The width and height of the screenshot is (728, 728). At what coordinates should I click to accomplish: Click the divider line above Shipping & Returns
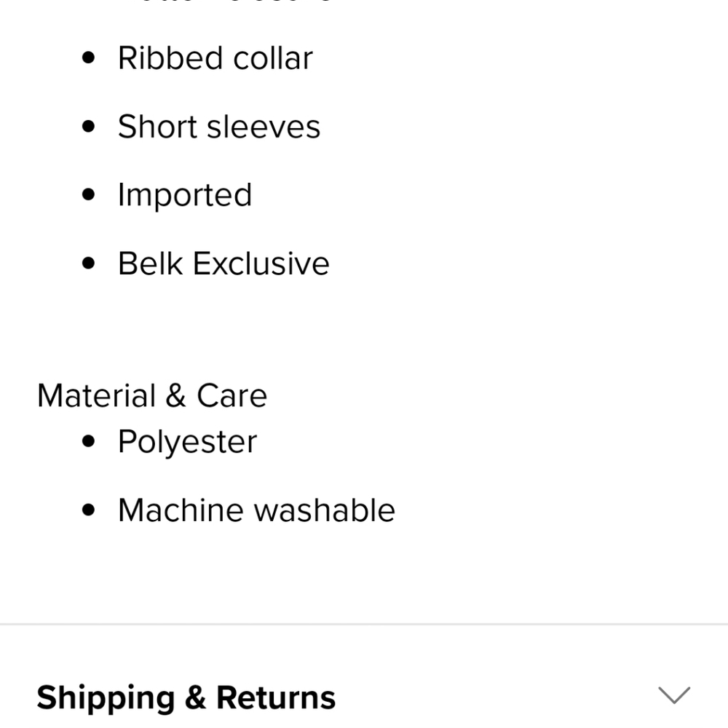[x=364, y=624]
